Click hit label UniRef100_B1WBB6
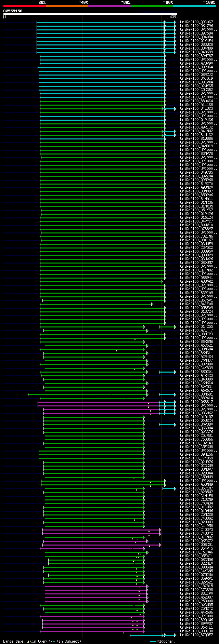 click(x=196, y=139)
